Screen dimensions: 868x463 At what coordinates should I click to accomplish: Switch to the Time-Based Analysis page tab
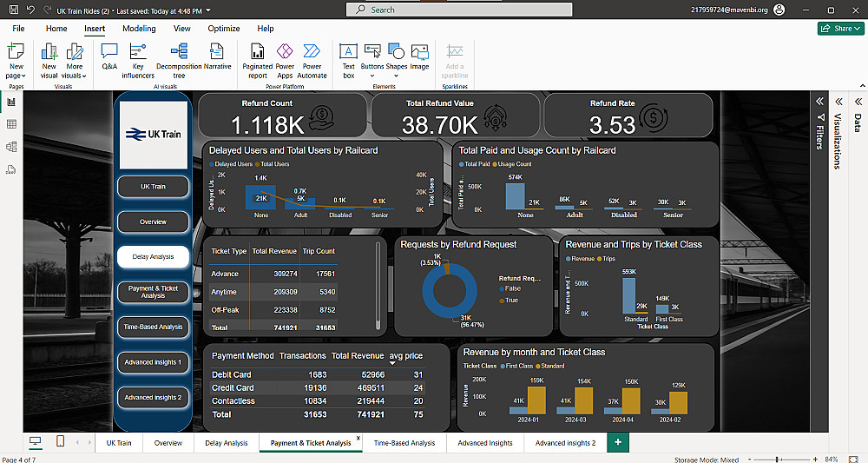point(404,443)
